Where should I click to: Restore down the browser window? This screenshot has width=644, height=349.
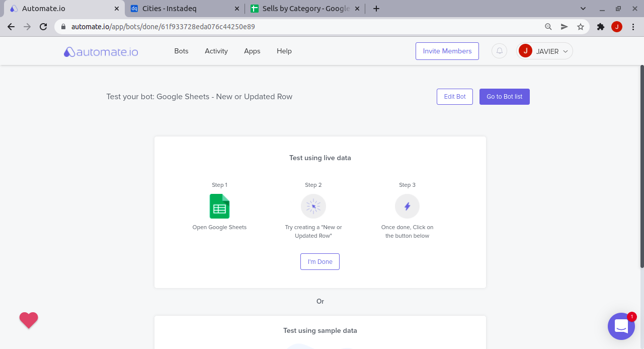pyautogui.click(x=618, y=9)
